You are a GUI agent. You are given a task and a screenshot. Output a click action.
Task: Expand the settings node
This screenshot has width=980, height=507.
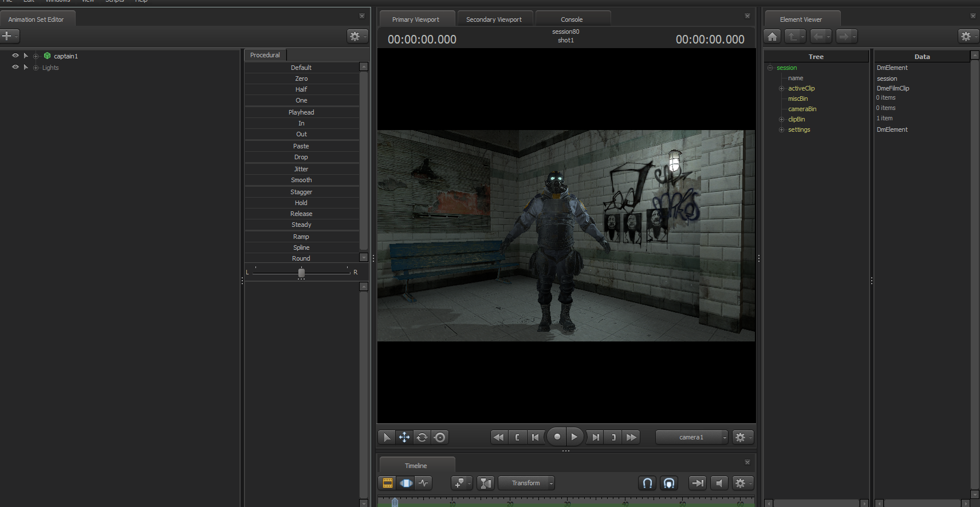click(x=781, y=129)
